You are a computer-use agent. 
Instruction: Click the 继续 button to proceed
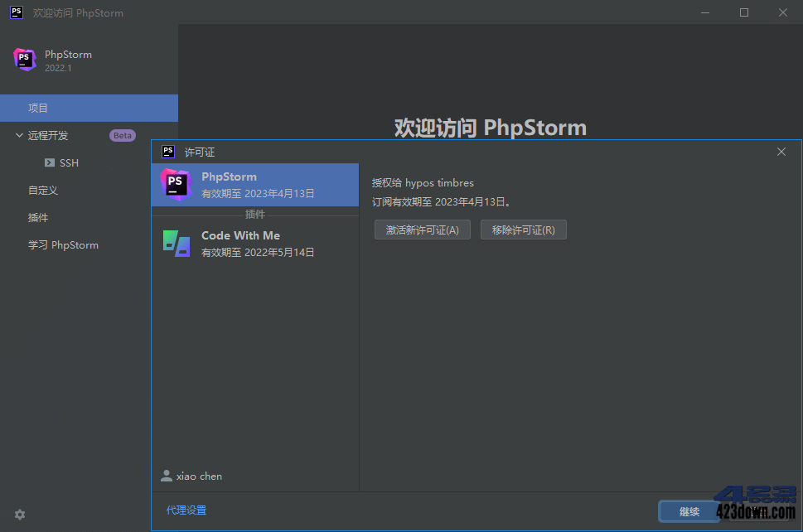click(689, 511)
